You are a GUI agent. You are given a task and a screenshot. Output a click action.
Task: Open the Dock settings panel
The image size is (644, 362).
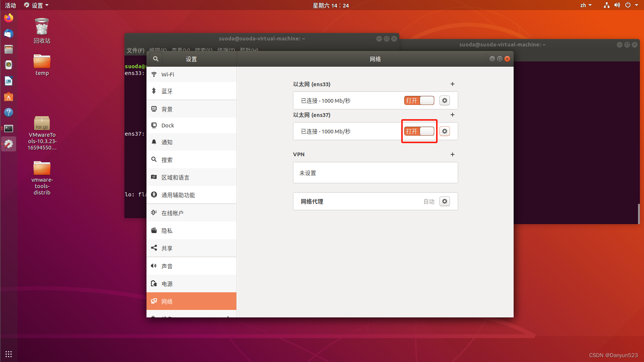point(191,126)
